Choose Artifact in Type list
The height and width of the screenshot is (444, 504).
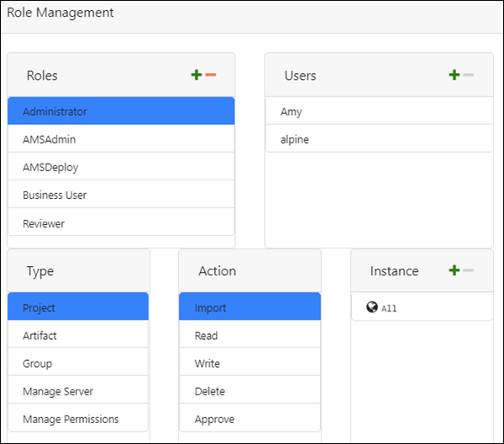click(78, 336)
